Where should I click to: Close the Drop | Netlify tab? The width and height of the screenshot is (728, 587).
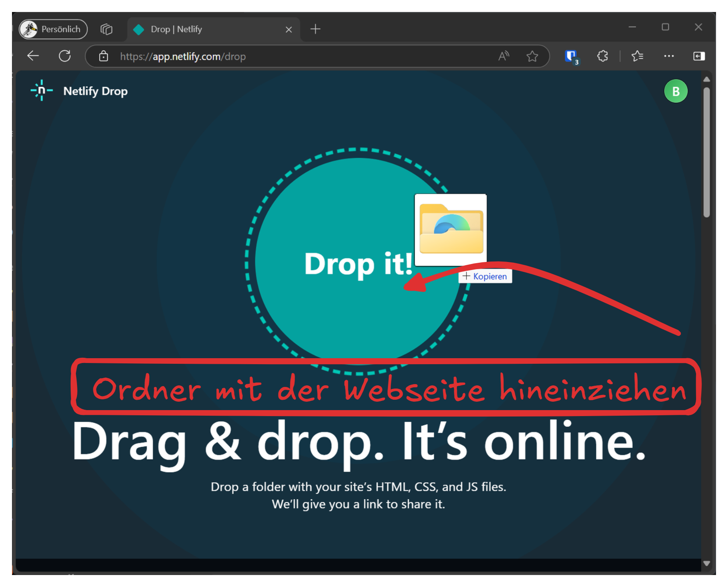[x=289, y=30]
